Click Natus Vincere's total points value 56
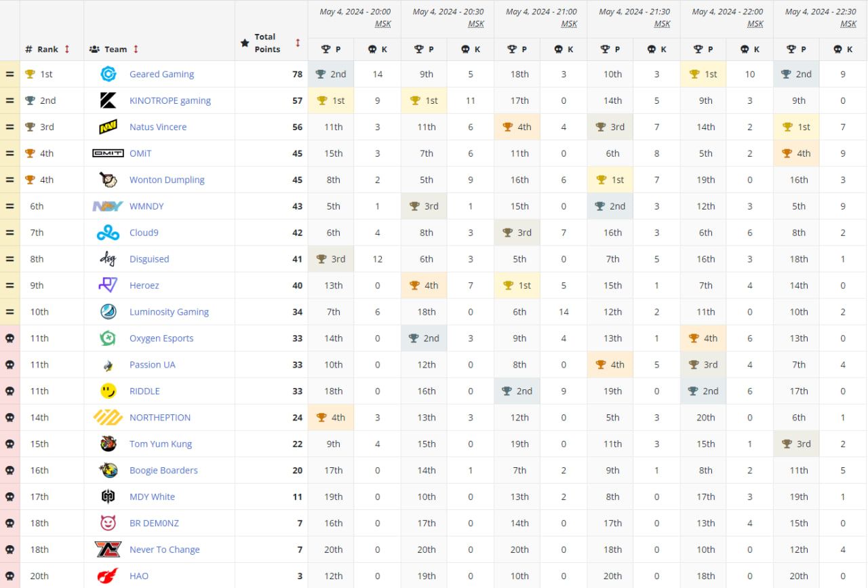Viewport: 868px width, 588px height. 297,127
